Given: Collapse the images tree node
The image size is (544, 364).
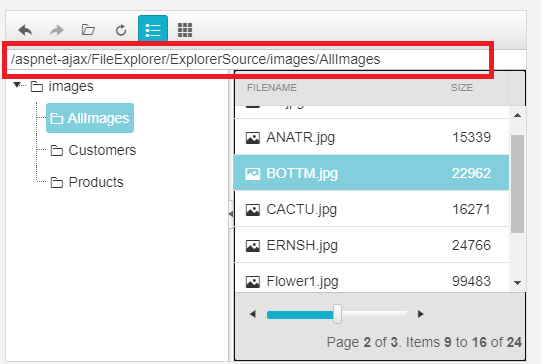Looking at the screenshot, I should [x=17, y=85].
